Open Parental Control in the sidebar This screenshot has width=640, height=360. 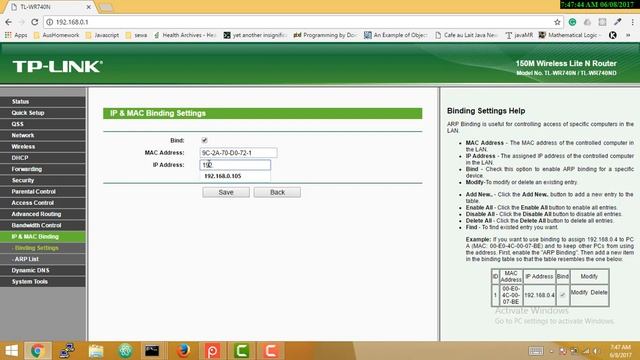tap(43, 191)
